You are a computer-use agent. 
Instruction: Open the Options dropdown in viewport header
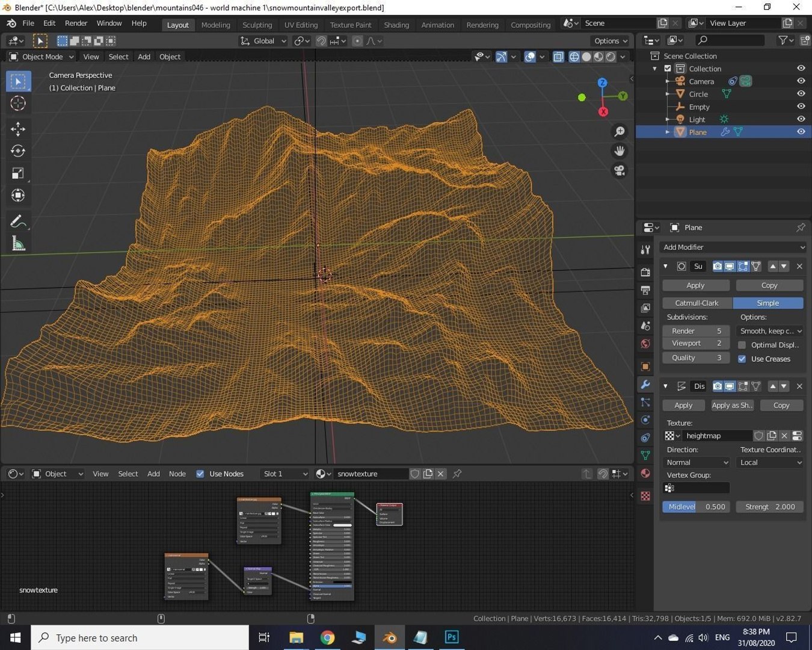tap(611, 41)
